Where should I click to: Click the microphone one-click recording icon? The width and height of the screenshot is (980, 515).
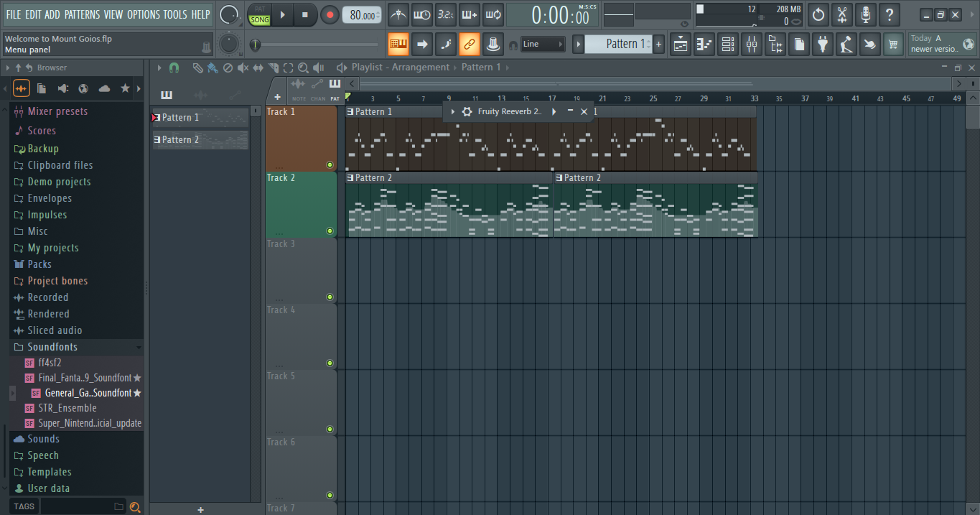point(866,14)
